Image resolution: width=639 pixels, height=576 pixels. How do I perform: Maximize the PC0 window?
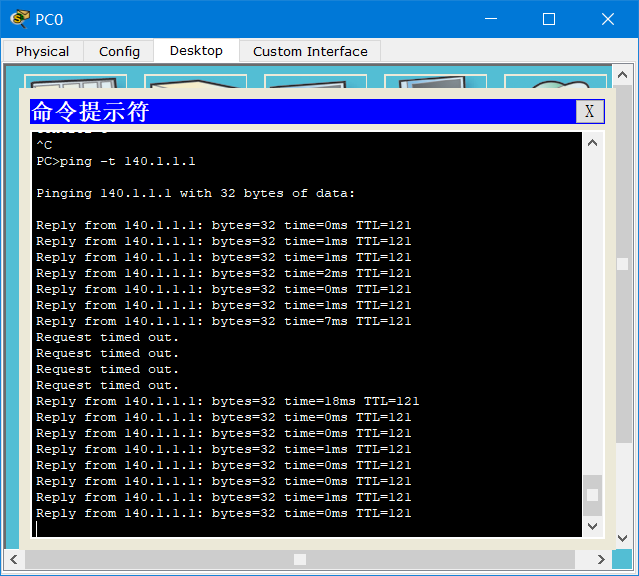[x=549, y=19]
